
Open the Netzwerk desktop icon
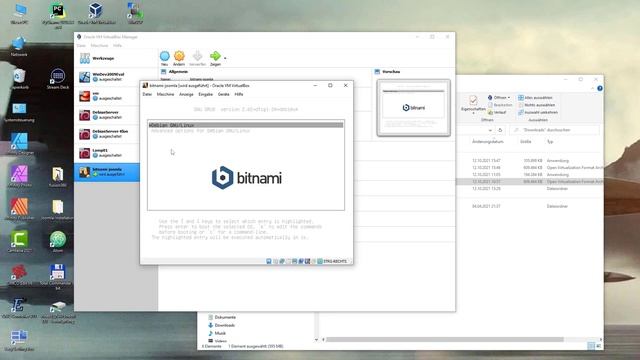click(19, 46)
